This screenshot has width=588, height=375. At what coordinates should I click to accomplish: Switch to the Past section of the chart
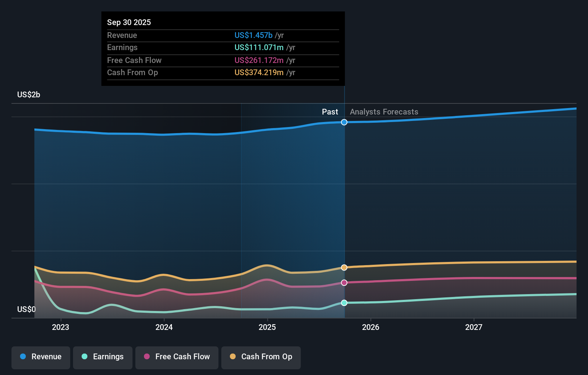[x=330, y=112]
